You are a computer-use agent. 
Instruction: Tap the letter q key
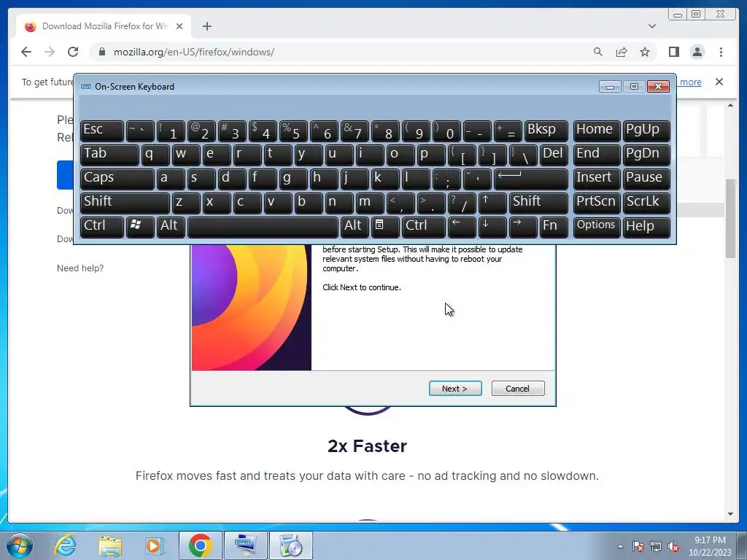coord(155,155)
